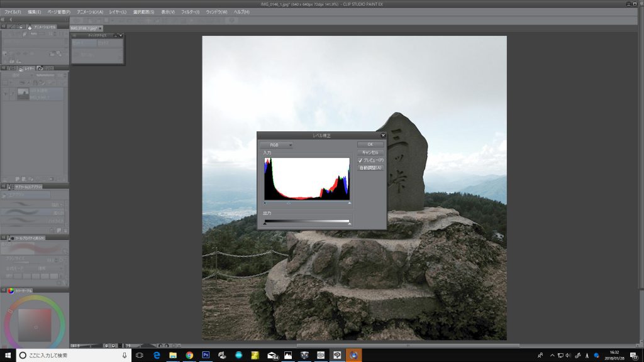This screenshot has width=644, height=362.
Task: Open the 選択範囲(S) menu
Action: point(144,13)
